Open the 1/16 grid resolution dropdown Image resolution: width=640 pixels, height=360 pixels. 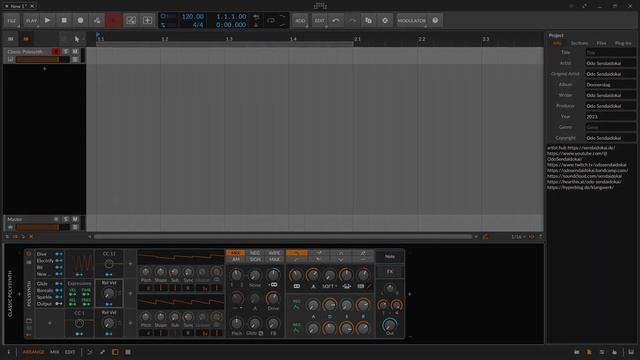point(518,237)
